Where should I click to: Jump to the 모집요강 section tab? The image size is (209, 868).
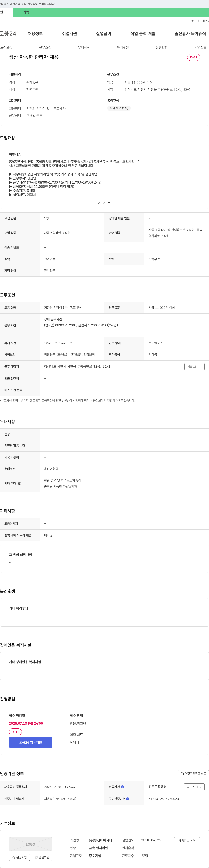pyautogui.click(x=6, y=47)
